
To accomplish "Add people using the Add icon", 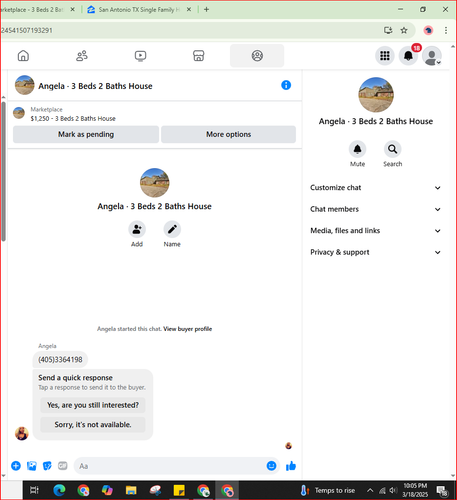I will tap(137, 229).
